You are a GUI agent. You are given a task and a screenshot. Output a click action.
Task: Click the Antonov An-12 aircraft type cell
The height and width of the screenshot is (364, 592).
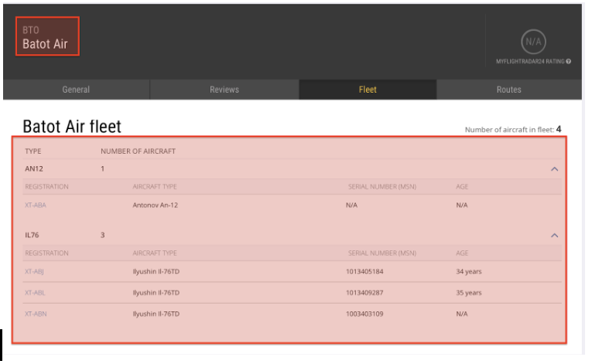pyautogui.click(x=156, y=206)
